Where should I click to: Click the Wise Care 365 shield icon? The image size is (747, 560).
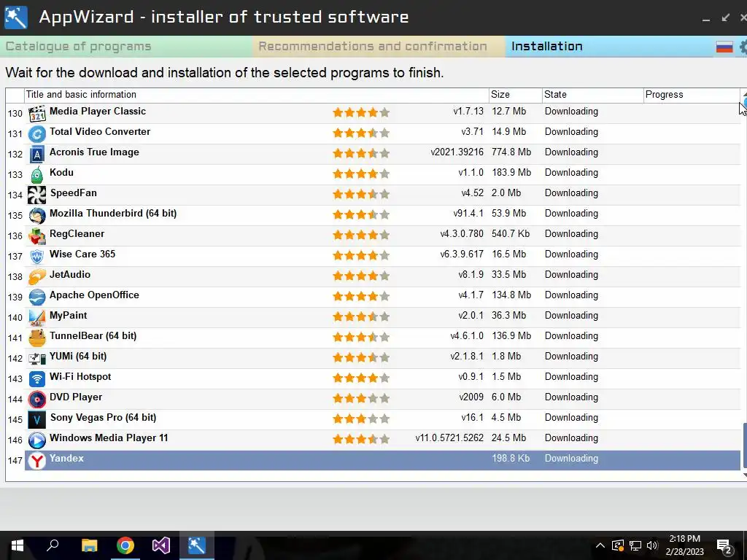coord(36,257)
